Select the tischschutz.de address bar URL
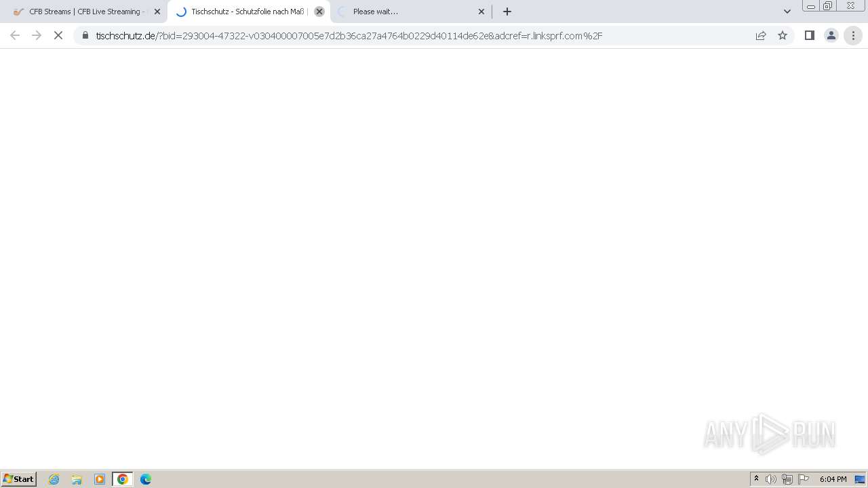Image resolution: width=868 pixels, height=488 pixels. 349,36
